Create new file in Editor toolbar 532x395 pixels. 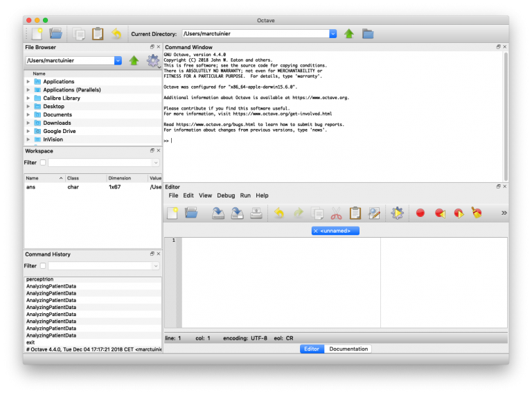point(172,213)
